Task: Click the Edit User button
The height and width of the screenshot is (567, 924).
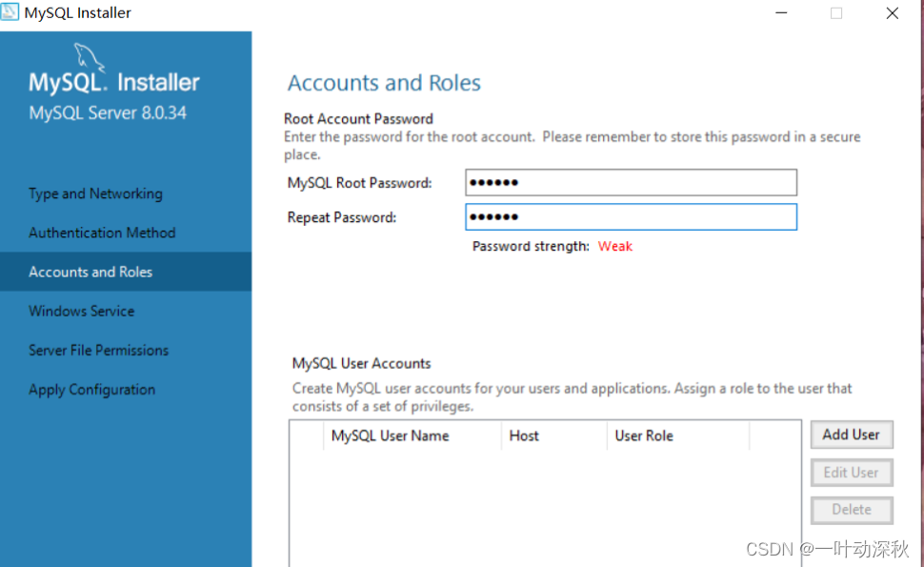Action: click(852, 473)
